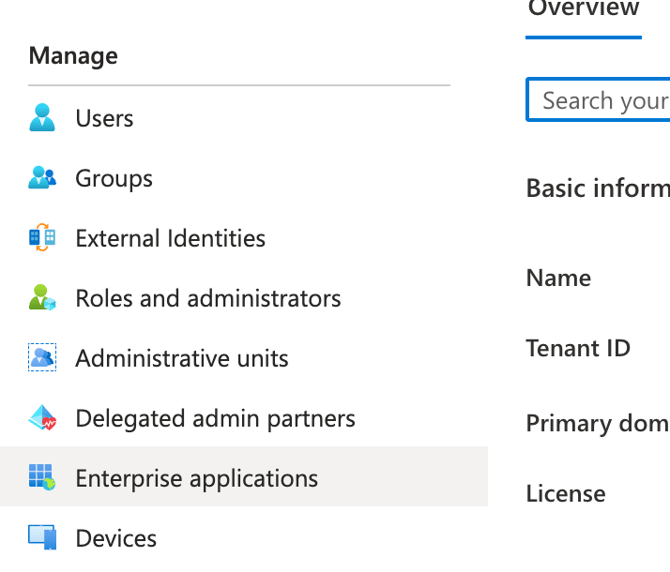670x572 pixels.
Task: Click the Administrative units icon
Action: [42, 358]
